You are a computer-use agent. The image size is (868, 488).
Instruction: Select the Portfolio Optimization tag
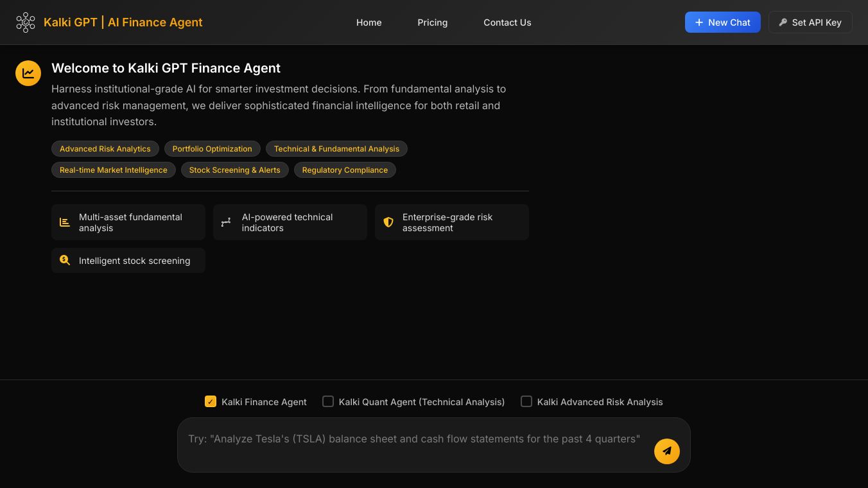(x=212, y=149)
